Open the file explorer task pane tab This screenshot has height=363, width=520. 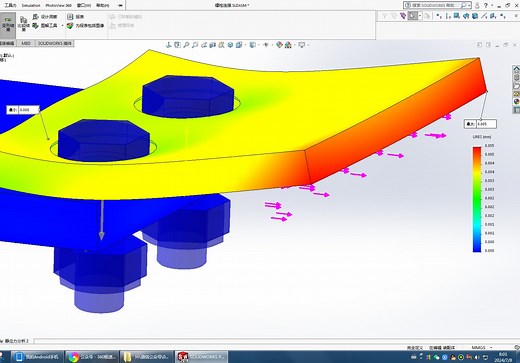click(x=516, y=86)
